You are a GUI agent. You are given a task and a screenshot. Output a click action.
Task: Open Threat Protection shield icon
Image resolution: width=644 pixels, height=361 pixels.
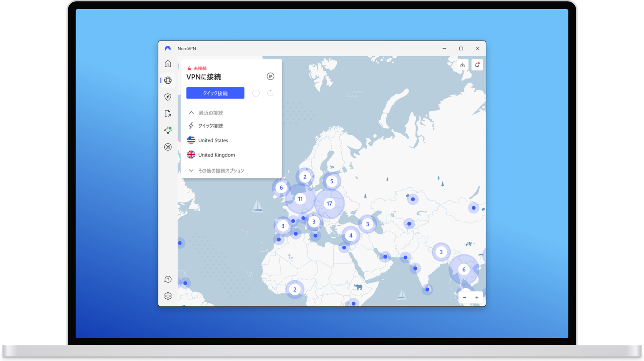(x=168, y=97)
